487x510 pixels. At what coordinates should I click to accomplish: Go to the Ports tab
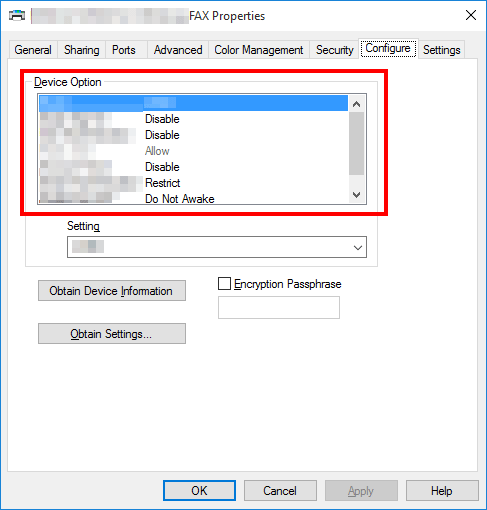(124, 50)
